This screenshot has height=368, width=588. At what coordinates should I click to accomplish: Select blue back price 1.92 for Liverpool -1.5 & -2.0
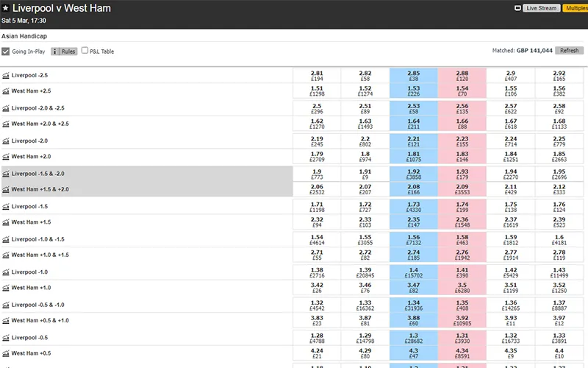(414, 174)
